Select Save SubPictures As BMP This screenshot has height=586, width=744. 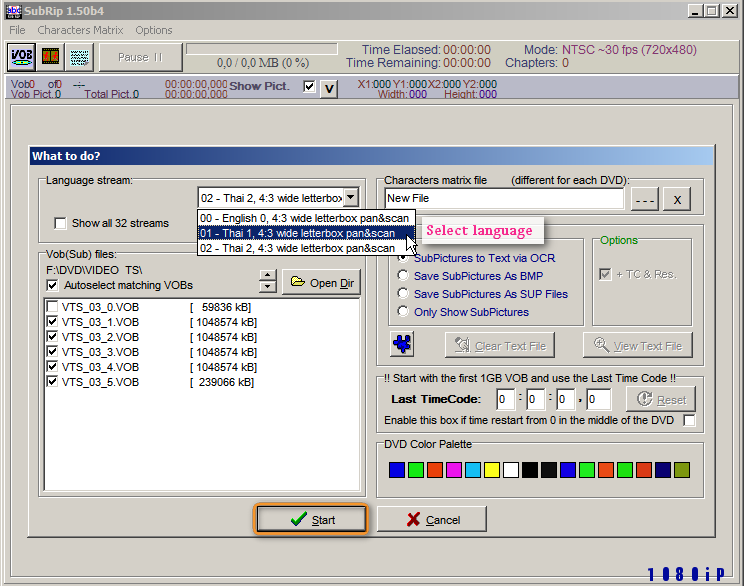pos(403,276)
